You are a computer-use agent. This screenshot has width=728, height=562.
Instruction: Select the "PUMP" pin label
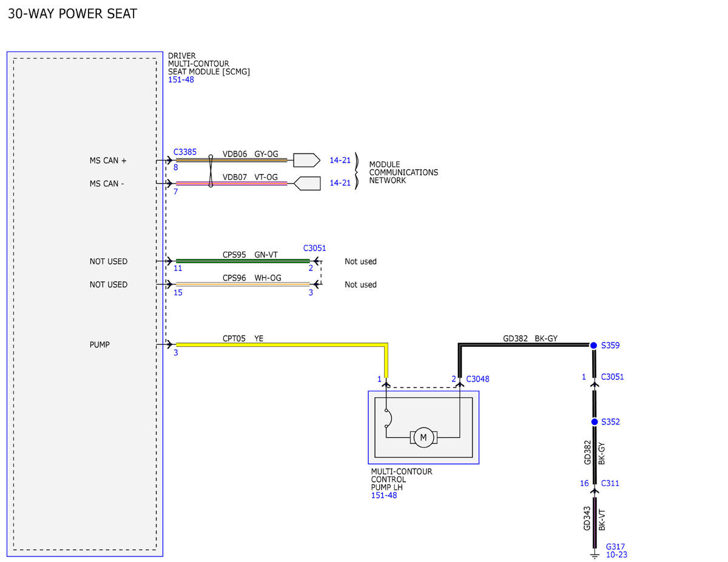99,344
